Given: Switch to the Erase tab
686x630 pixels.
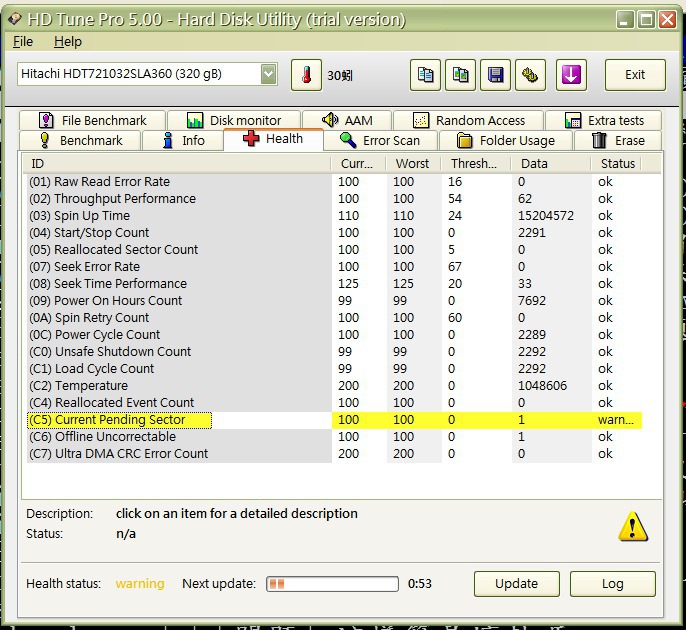Looking at the screenshot, I should pyautogui.click(x=618, y=140).
